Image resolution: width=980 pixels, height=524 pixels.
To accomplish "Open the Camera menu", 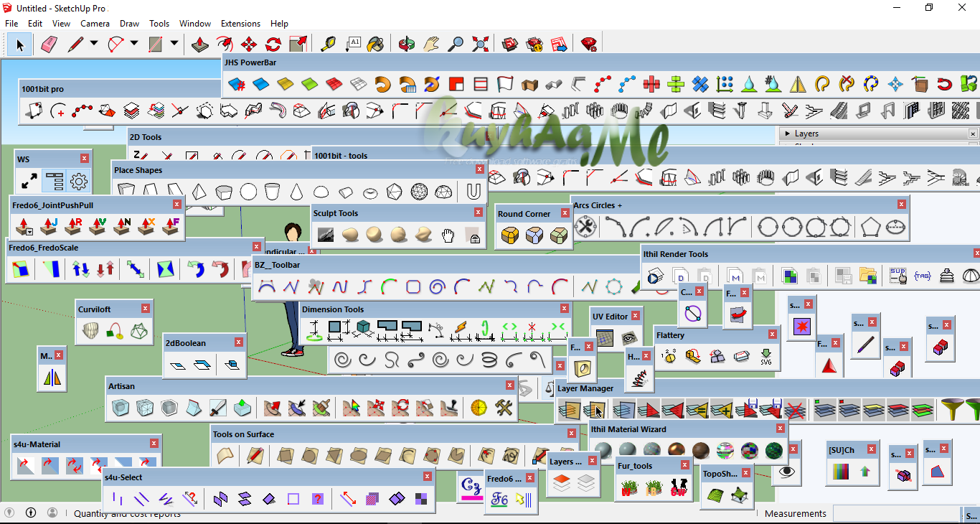I will 95,24.
